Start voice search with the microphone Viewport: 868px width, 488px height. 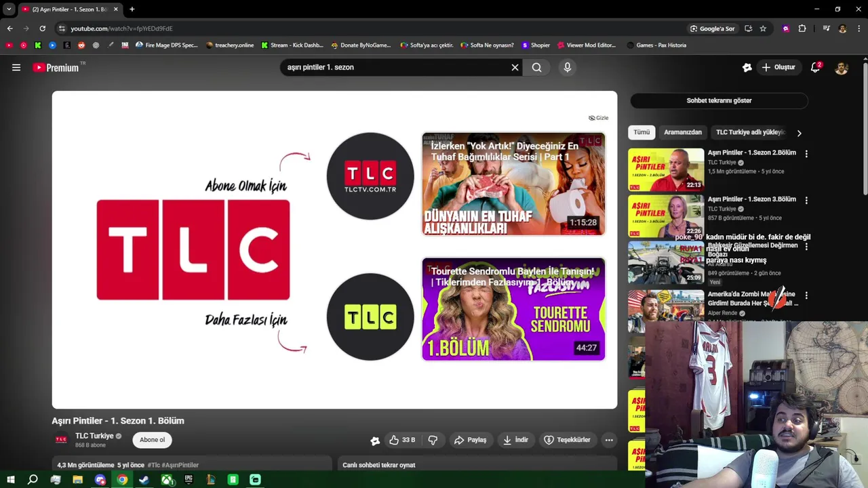[x=568, y=67]
